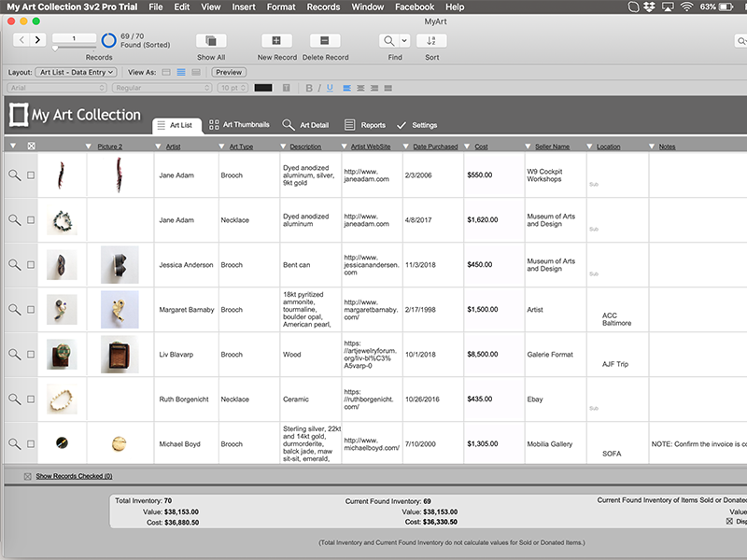Check the box for Jane Adam Brooch row
747x560 pixels.
31,175
